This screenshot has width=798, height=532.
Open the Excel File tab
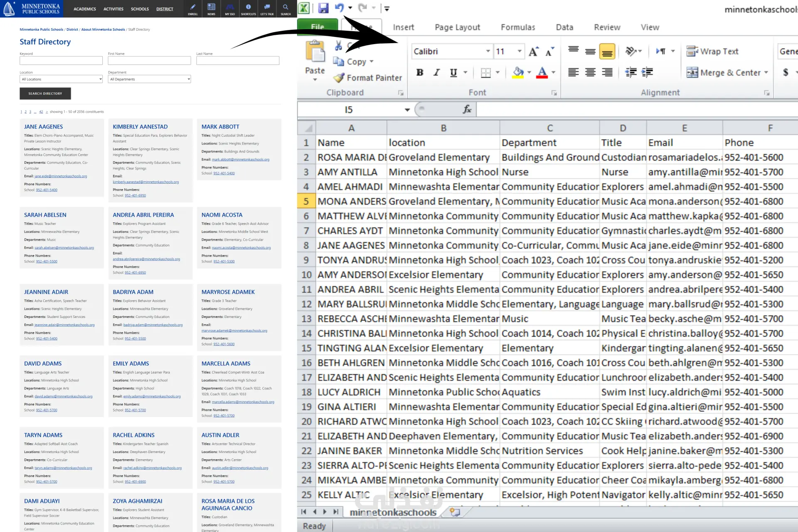coord(318,27)
